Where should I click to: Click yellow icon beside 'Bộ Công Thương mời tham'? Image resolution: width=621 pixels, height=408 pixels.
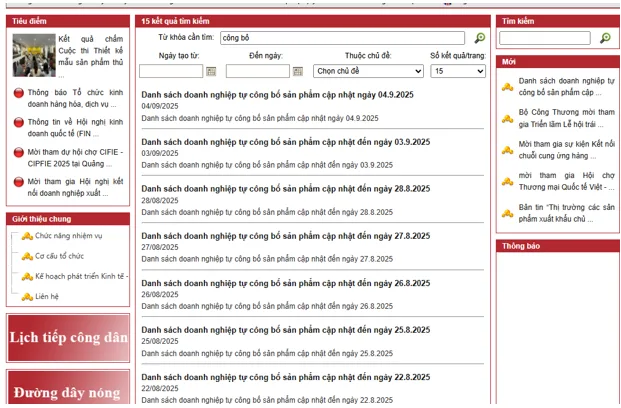(507, 118)
